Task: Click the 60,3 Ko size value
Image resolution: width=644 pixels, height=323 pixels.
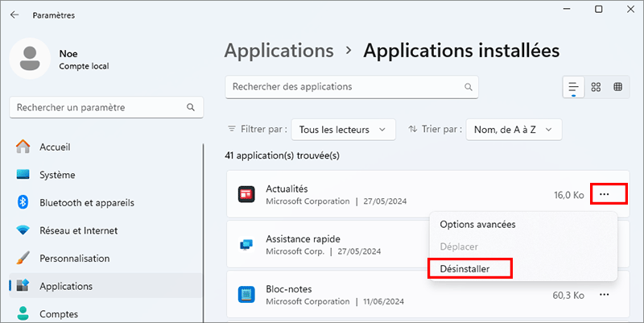Action: pyautogui.click(x=568, y=295)
